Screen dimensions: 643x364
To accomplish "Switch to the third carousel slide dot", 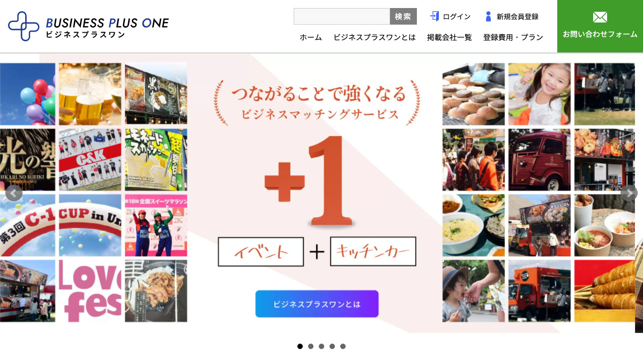I will pos(322,346).
